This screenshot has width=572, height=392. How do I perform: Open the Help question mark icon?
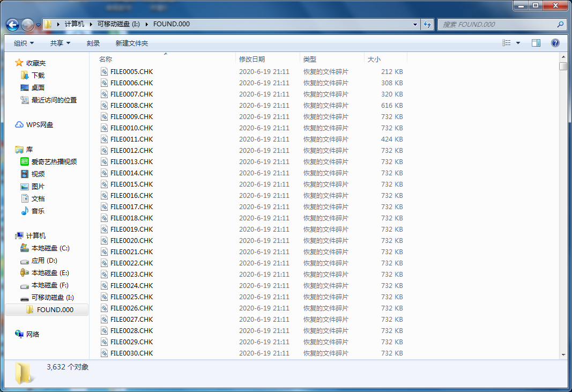click(555, 43)
